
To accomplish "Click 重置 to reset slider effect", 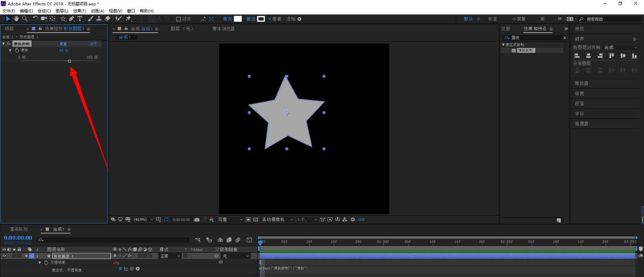I will 63,44.
